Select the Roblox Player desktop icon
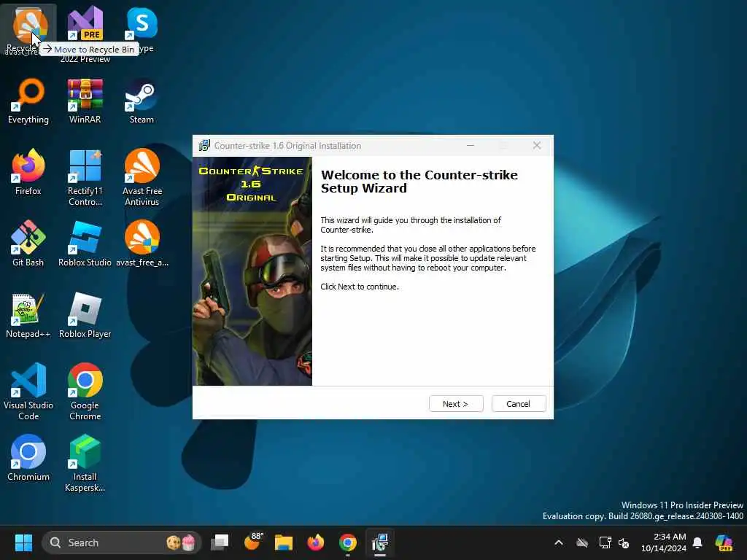747x560 pixels. (85, 315)
